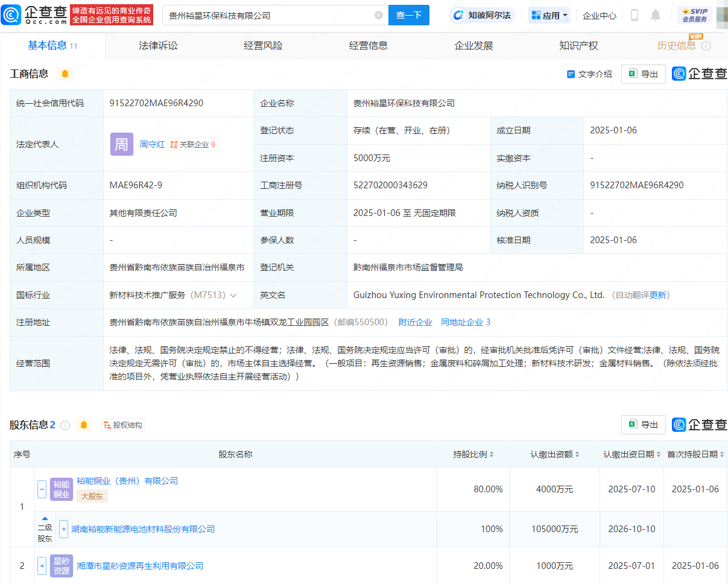Switch to the 法律诉讼 tab
Image resolution: width=728 pixels, height=584 pixels.
coord(158,45)
